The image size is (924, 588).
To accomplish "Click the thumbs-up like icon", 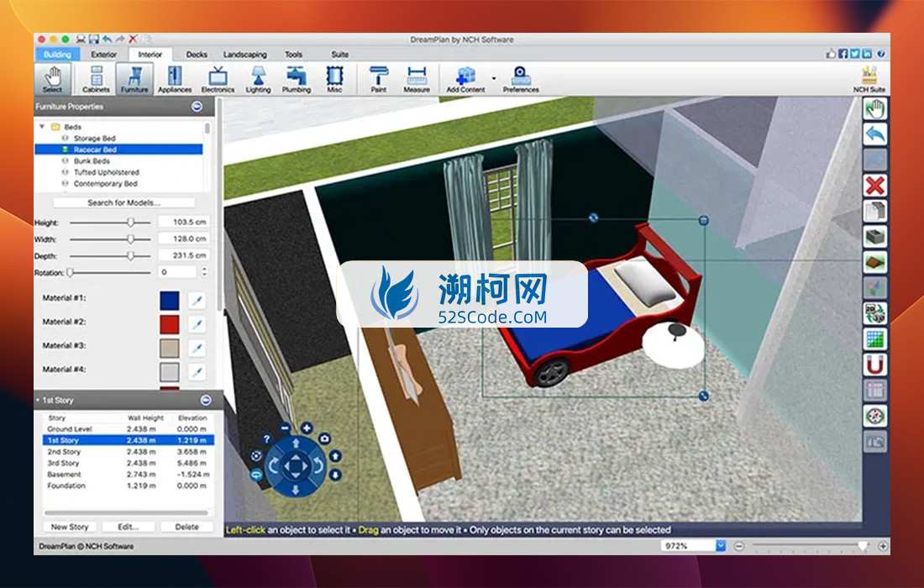I will (831, 54).
